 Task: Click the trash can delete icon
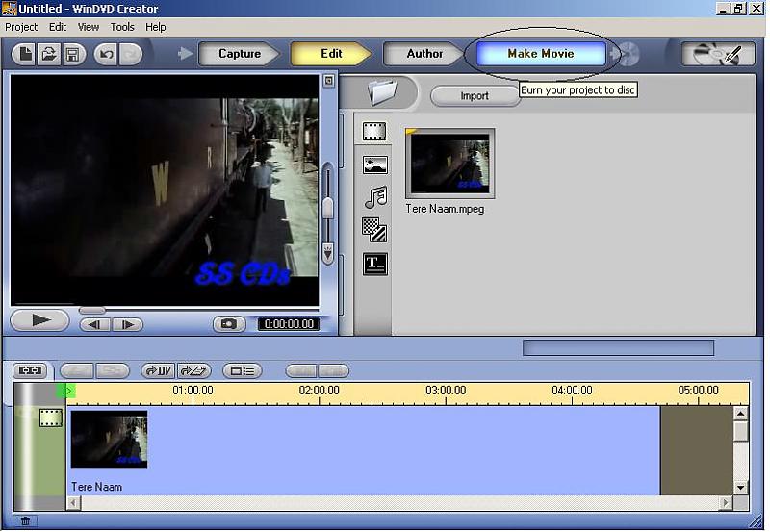click(26, 520)
